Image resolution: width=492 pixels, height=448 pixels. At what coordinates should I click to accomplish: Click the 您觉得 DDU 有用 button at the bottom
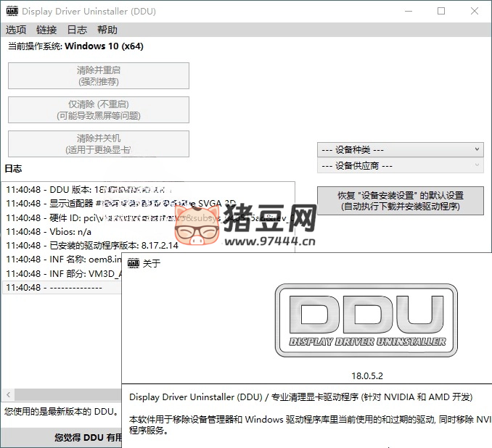62,438
